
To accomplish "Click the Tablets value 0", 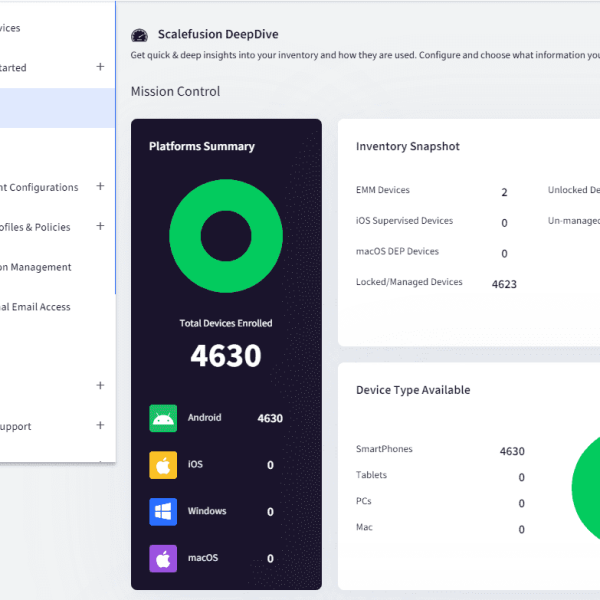I will pyautogui.click(x=521, y=478).
